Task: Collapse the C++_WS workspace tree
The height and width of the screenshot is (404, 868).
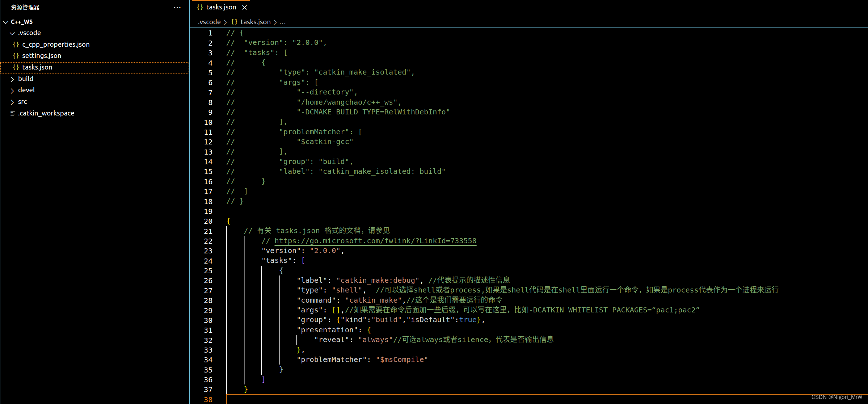Action: click(5, 22)
